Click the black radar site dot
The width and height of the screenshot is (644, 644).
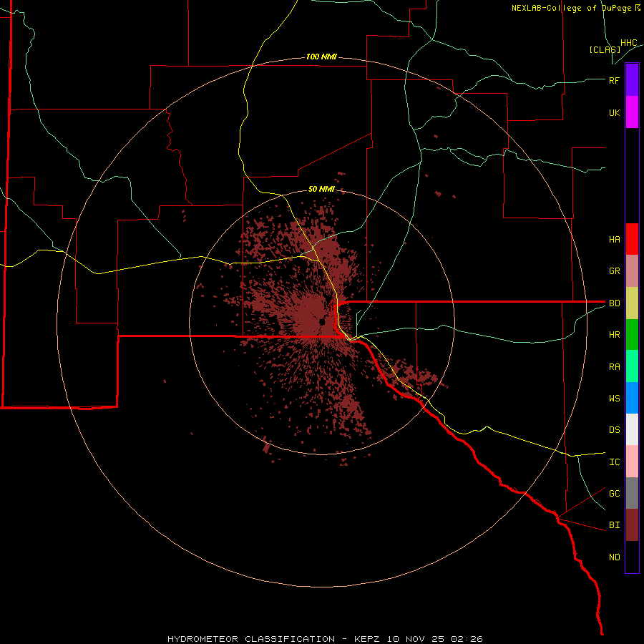coord(322,322)
